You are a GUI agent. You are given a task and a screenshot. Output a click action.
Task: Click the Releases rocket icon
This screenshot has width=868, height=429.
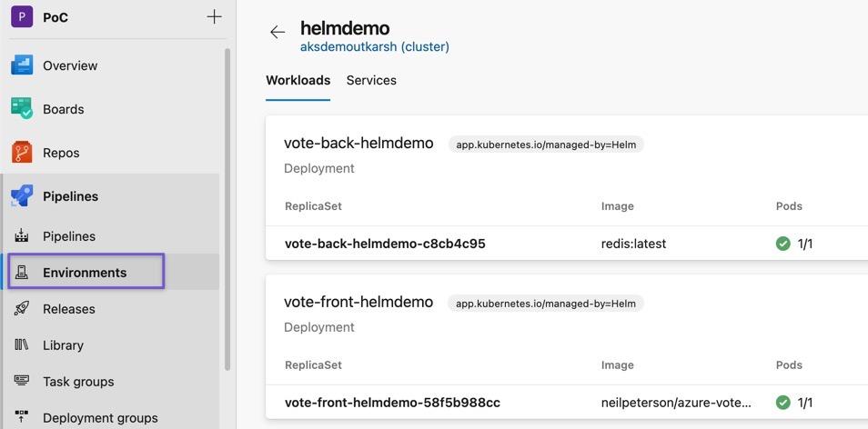[x=22, y=309]
